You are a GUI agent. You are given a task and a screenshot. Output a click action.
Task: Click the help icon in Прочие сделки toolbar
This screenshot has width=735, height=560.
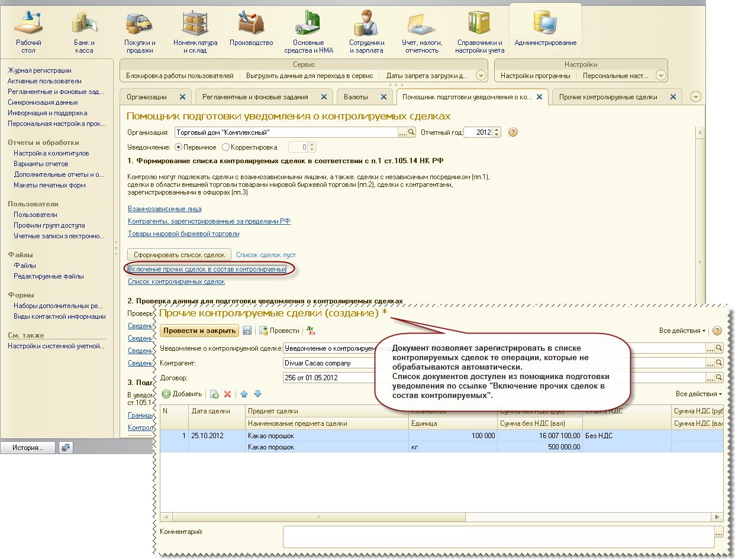click(x=717, y=331)
